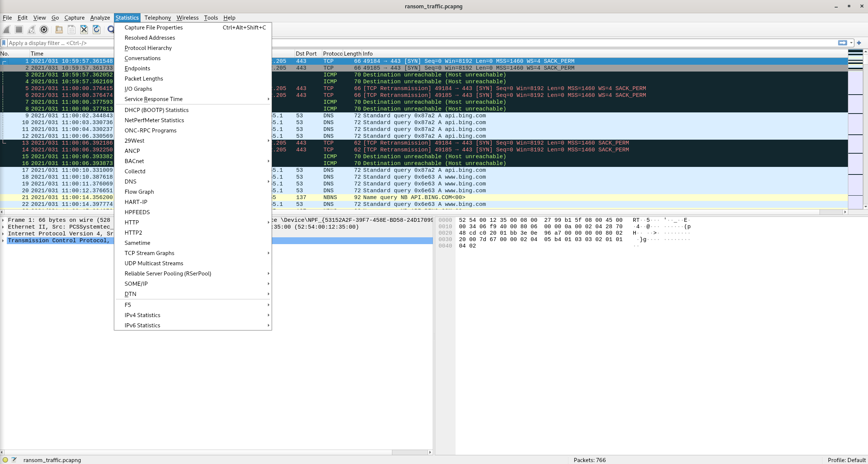Image resolution: width=868 pixels, height=464 pixels.
Task: Open Capture File Properties menu entry
Action: coord(193,27)
